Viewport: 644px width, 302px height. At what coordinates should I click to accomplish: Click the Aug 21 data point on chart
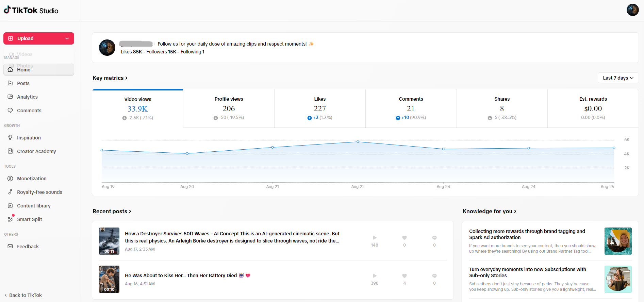coord(273,147)
